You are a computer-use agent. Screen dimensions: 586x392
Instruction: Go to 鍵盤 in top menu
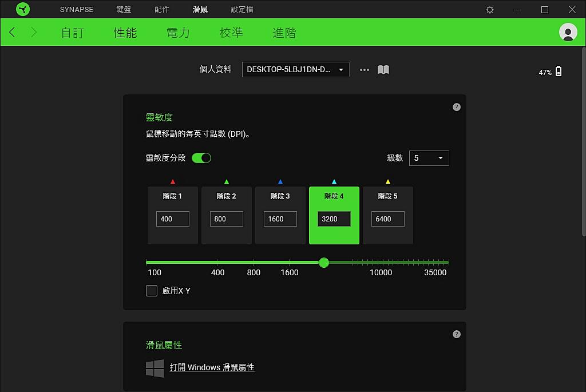tap(124, 10)
